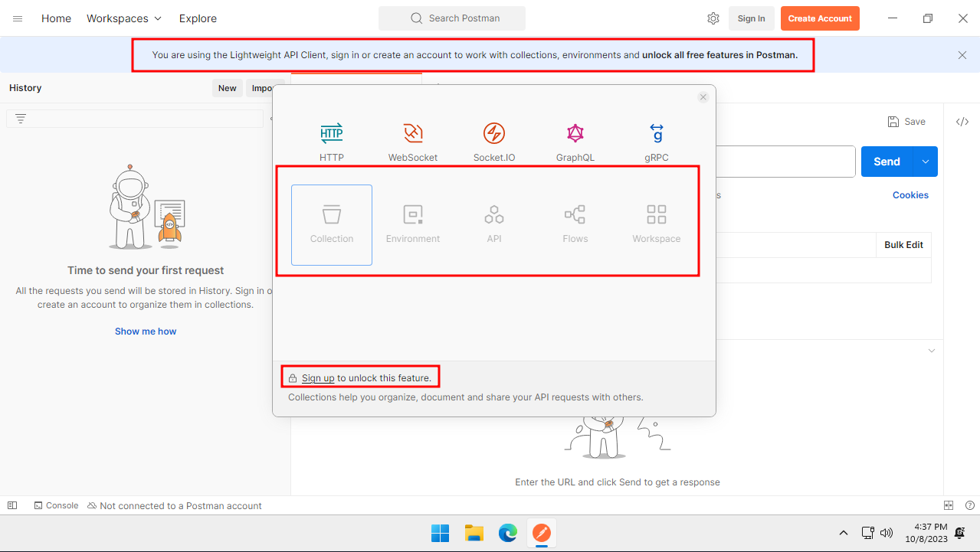Screen dimensions: 980x552
Task: Open the code snippet panel icon
Action: point(962,122)
